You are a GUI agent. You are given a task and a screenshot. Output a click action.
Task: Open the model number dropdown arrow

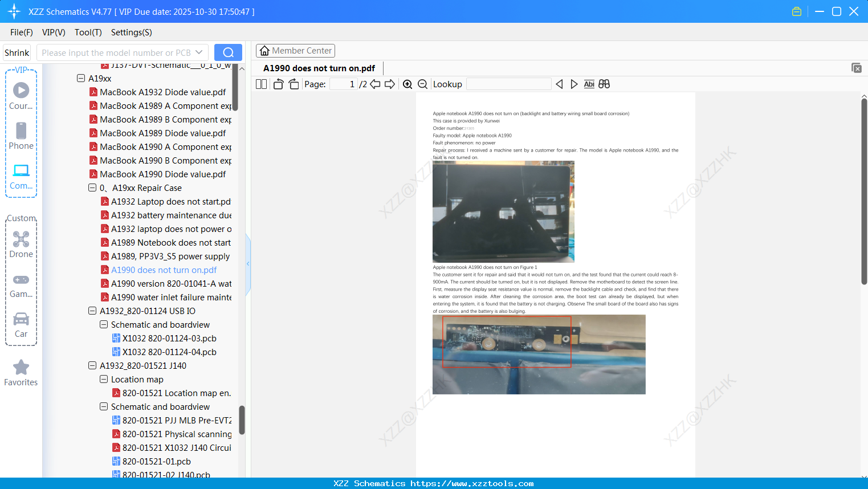coord(199,52)
